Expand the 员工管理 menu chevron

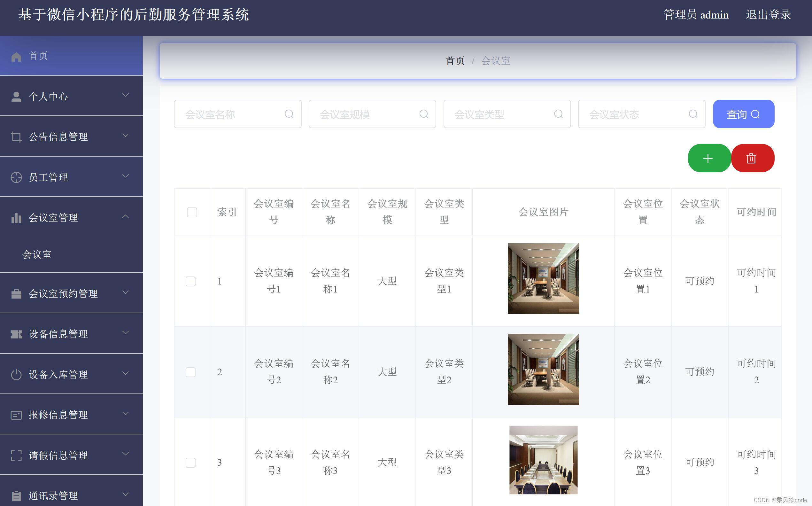click(126, 176)
